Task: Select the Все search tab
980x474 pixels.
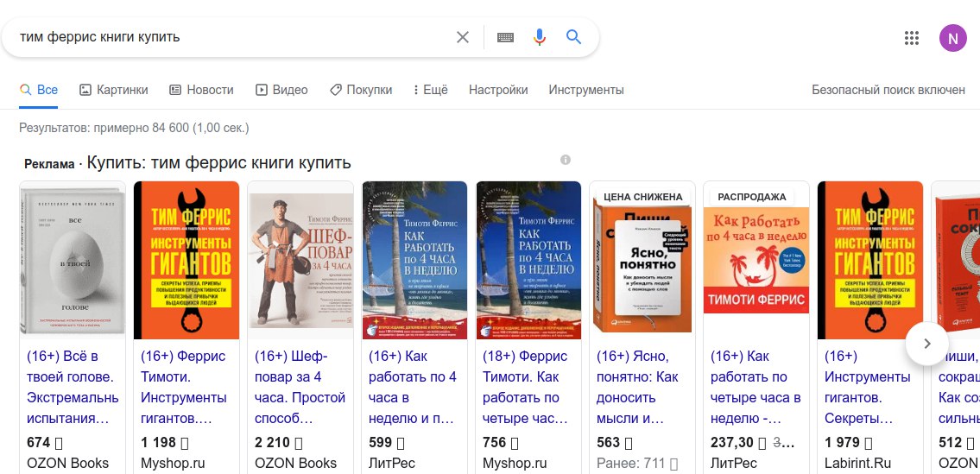Action: coord(39,90)
